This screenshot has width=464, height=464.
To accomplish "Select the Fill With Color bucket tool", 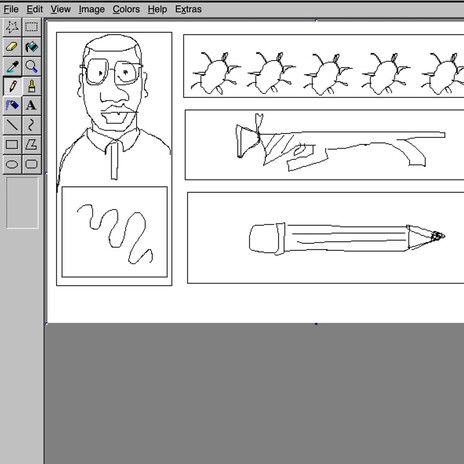I will [31, 47].
